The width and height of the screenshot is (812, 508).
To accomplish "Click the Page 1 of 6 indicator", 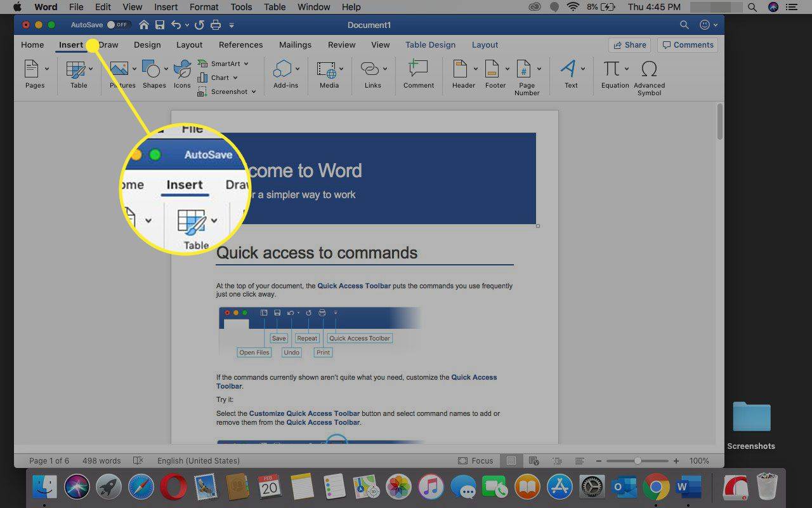I will [49, 461].
